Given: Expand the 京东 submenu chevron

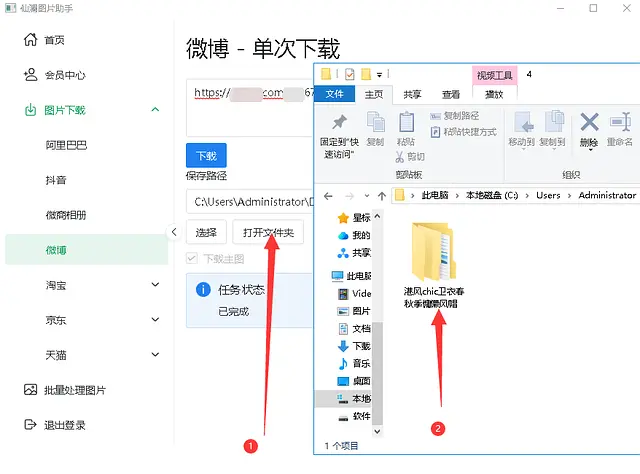Looking at the screenshot, I should coord(155,319).
